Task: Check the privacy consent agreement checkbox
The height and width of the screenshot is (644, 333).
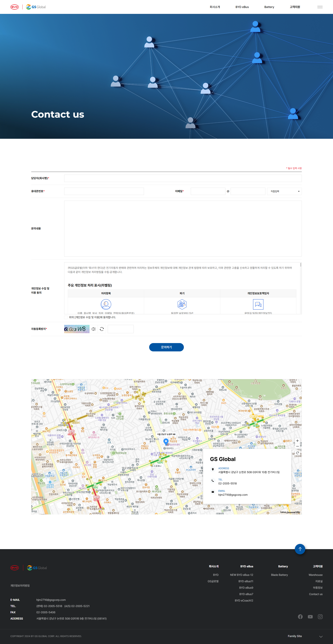Action: point(66,317)
